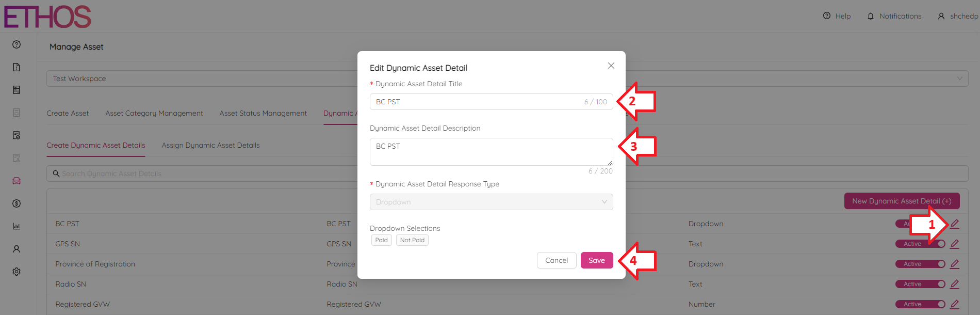Click the document icon in the sidebar
This screenshot has height=315, width=980.
coord(17,67)
